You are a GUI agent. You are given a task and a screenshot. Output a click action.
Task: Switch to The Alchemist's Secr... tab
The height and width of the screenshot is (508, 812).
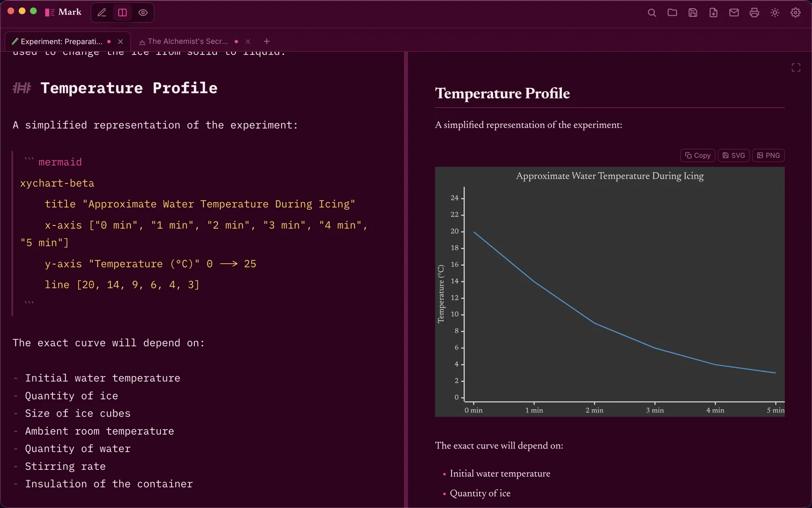(187, 42)
